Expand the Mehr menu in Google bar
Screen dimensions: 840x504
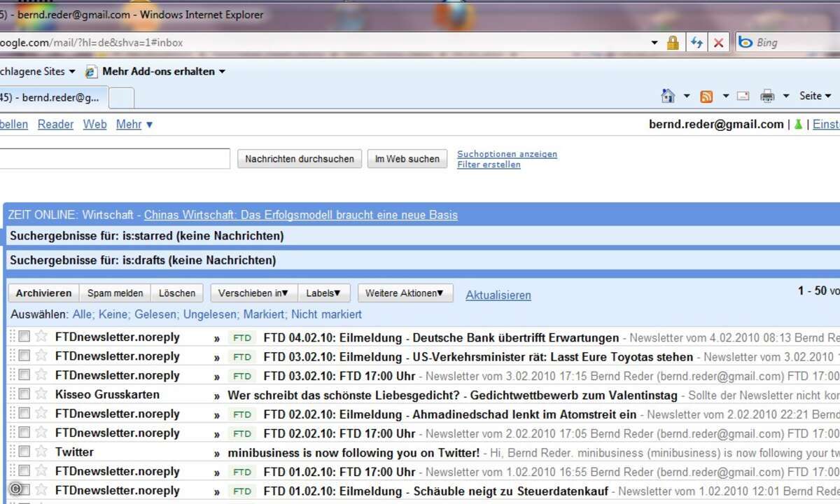coord(134,125)
